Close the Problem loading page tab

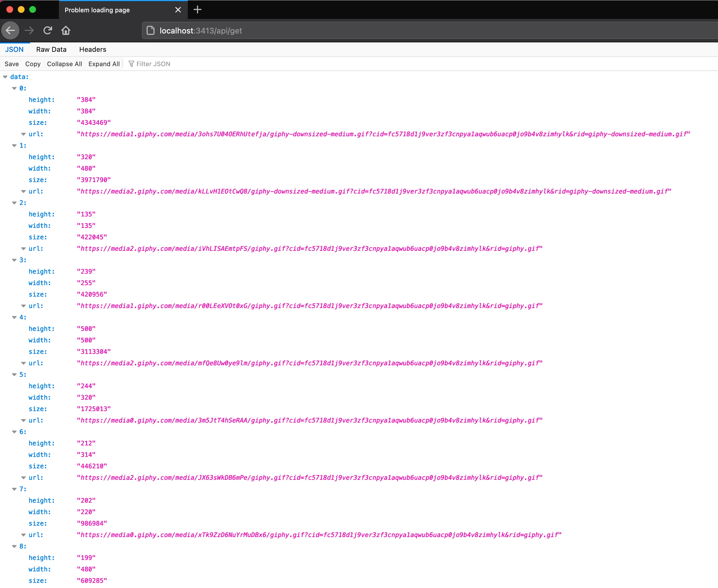coord(178,10)
